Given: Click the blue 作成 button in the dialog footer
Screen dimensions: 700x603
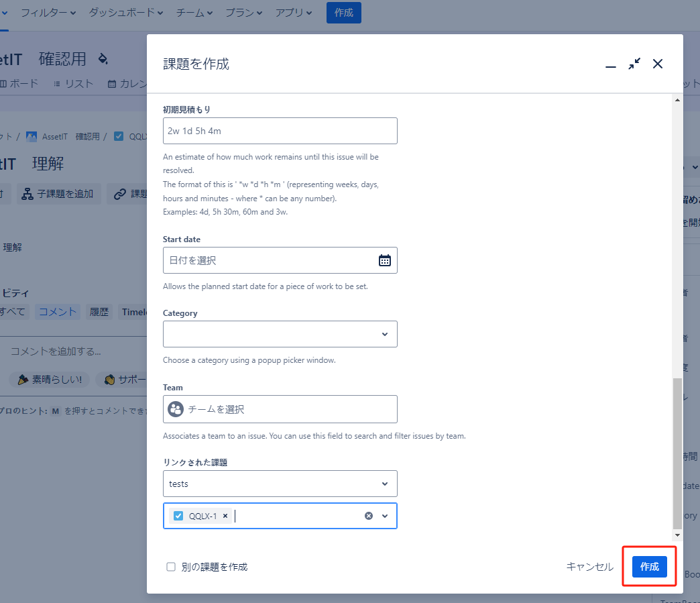Looking at the screenshot, I should 649,567.
